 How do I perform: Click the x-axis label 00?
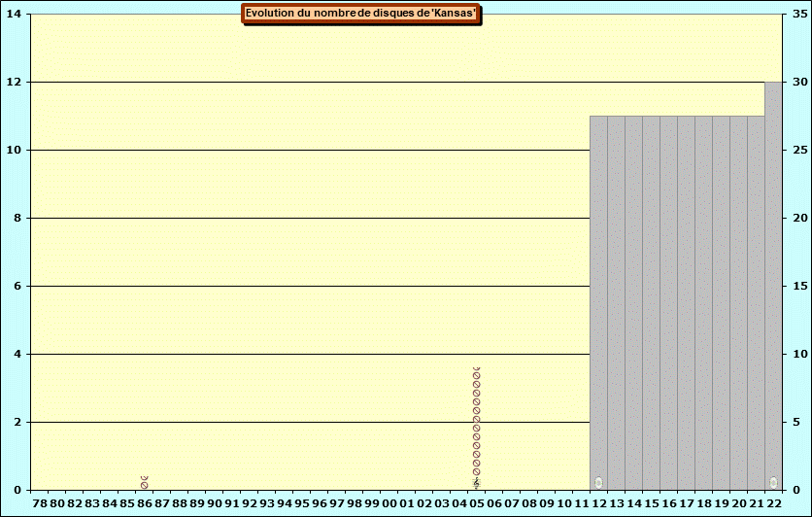point(389,503)
